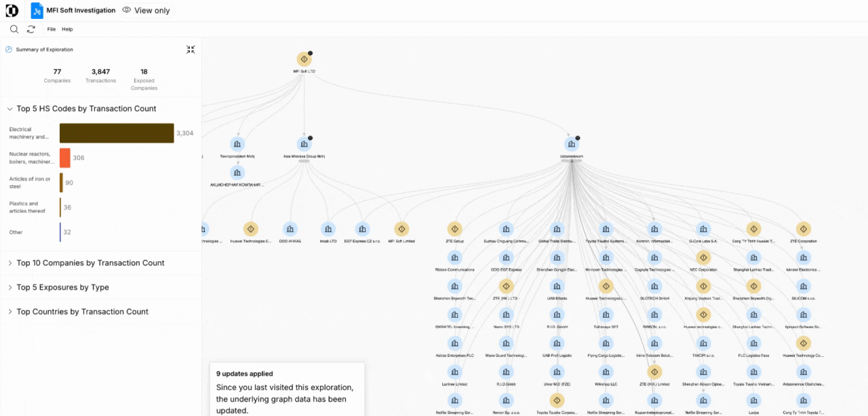Click the app logo in top-left corner
868x416 pixels.
pos(12,10)
